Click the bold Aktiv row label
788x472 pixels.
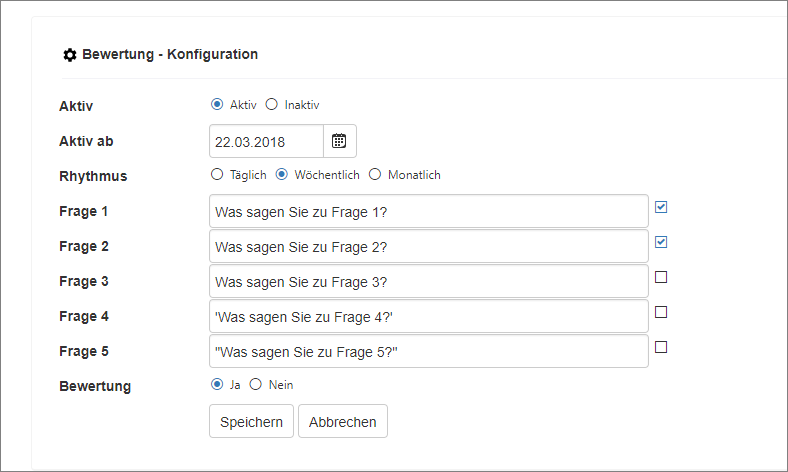pos(76,107)
